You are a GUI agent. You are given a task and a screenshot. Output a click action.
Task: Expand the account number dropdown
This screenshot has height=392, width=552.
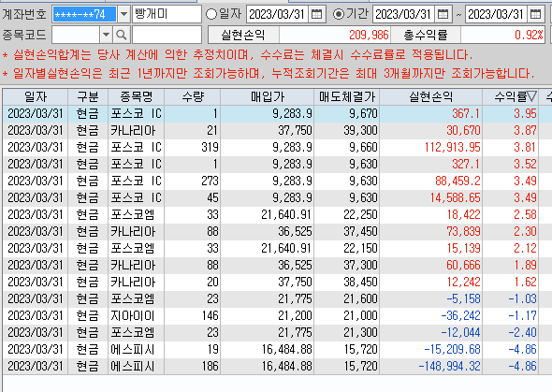(123, 14)
